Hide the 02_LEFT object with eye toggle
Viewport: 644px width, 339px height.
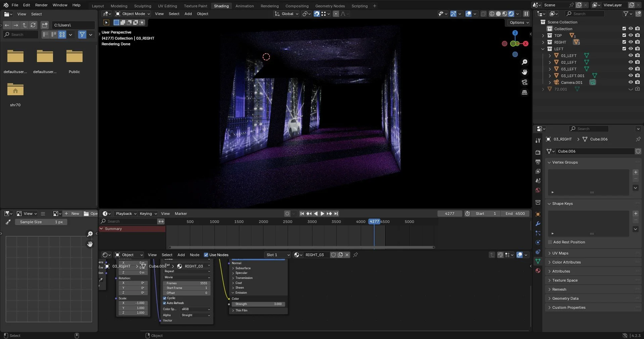point(631,62)
